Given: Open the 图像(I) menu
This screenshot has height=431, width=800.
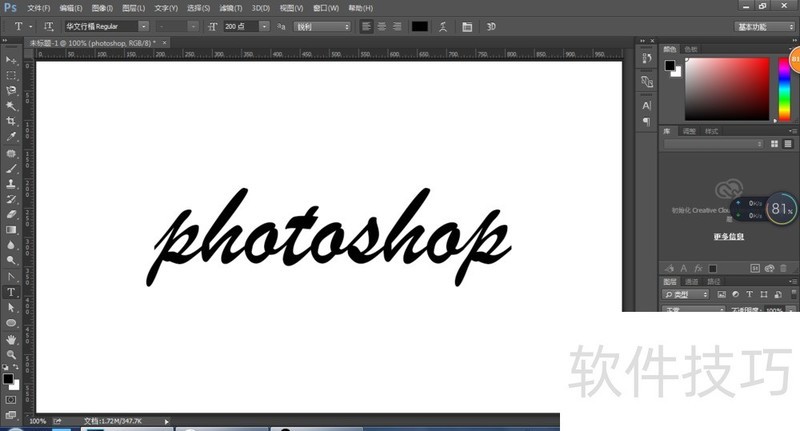Looking at the screenshot, I should click(x=102, y=8).
